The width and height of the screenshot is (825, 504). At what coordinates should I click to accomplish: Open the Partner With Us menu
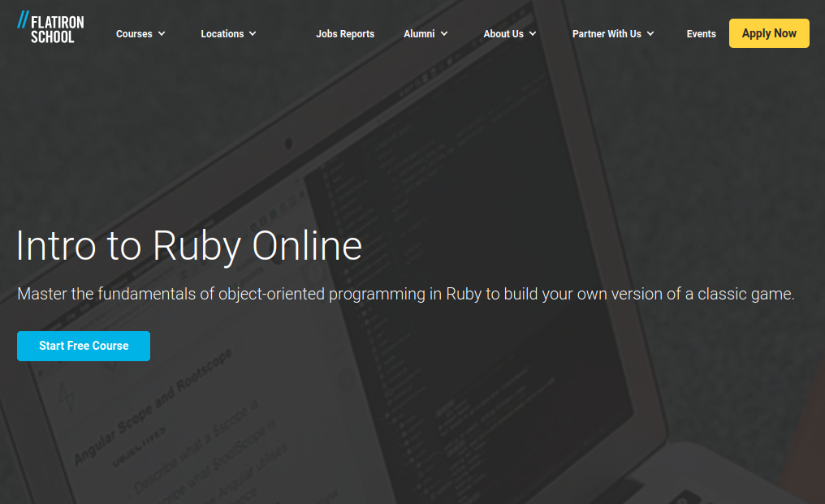coord(607,33)
